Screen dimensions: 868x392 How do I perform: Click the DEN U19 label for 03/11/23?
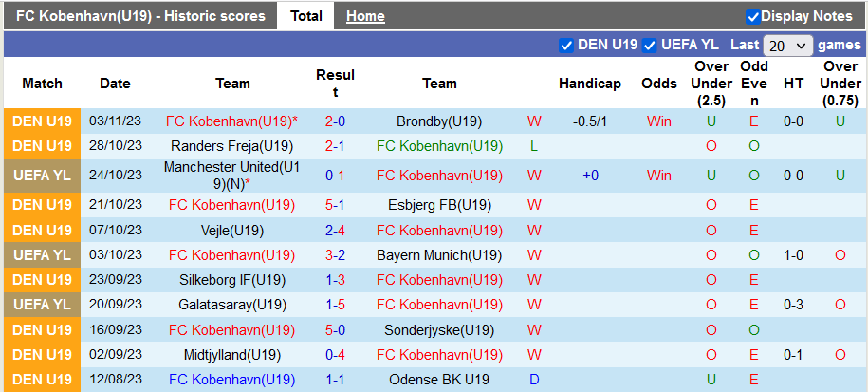(43, 121)
